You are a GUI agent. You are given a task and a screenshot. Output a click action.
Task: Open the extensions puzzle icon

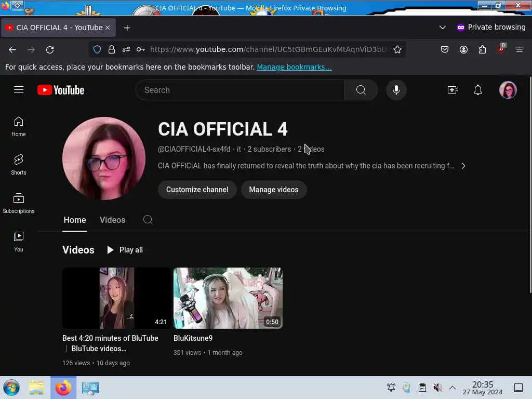(482, 49)
